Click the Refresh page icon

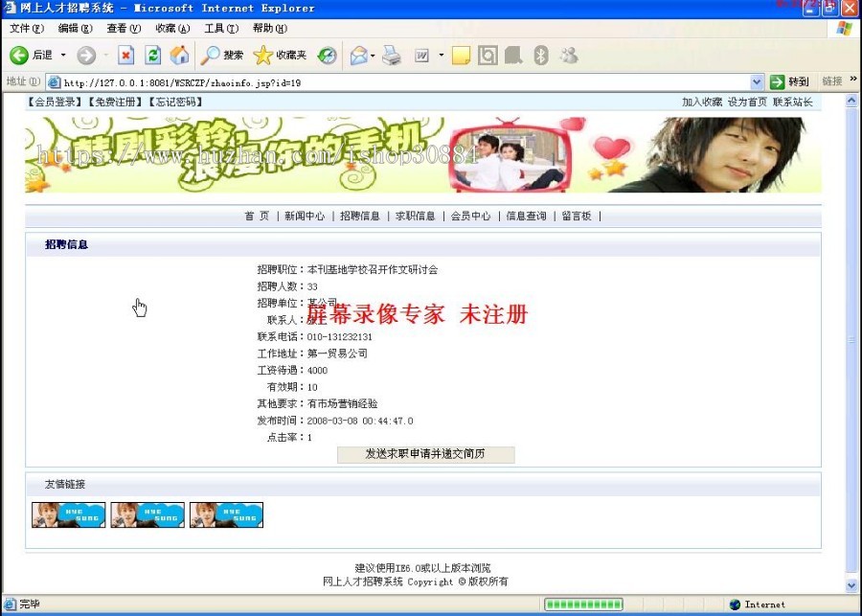pyautogui.click(x=152, y=55)
